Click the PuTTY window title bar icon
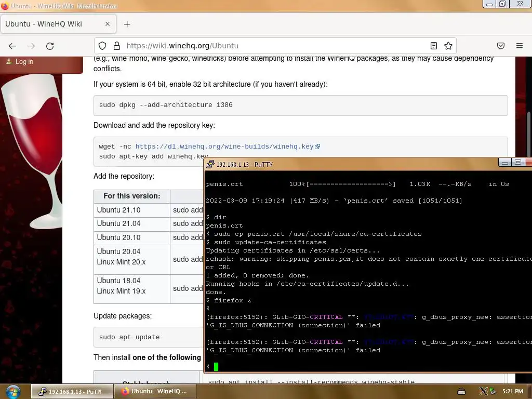This screenshot has height=399, width=532. [x=210, y=164]
